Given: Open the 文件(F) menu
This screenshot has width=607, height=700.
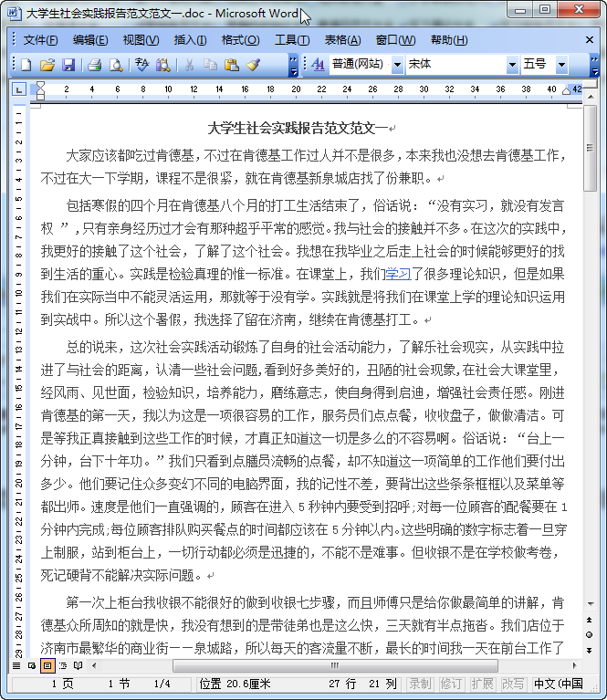Looking at the screenshot, I should [x=41, y=40].
